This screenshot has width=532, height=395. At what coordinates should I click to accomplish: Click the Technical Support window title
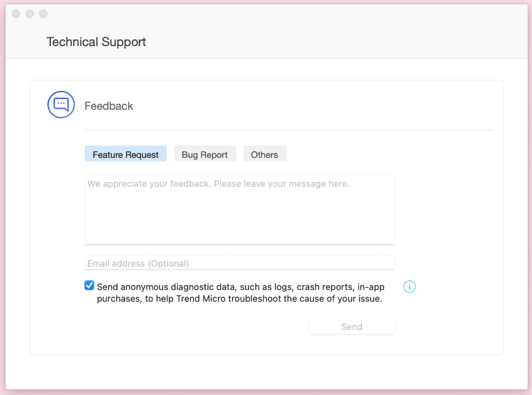tap(96, 42)
